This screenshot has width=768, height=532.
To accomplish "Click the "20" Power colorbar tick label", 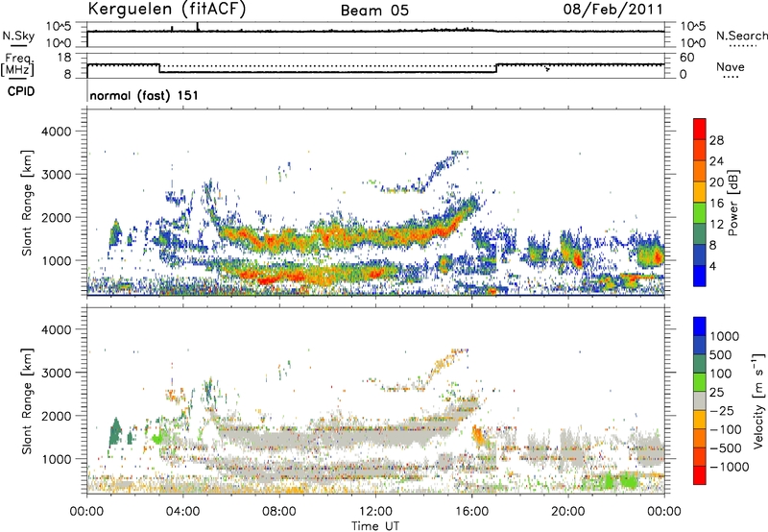I will click(x=716, y=182).
